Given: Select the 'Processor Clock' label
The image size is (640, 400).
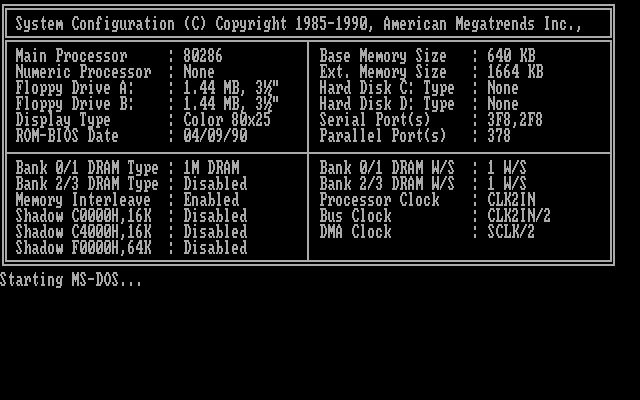Looking at the screenshot, I should 379,200.
